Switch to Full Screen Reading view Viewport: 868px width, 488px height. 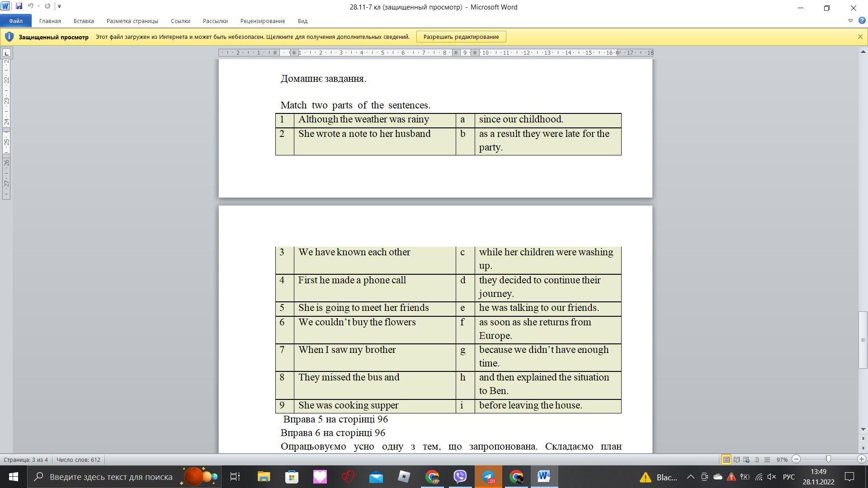[x=736, y=460]
